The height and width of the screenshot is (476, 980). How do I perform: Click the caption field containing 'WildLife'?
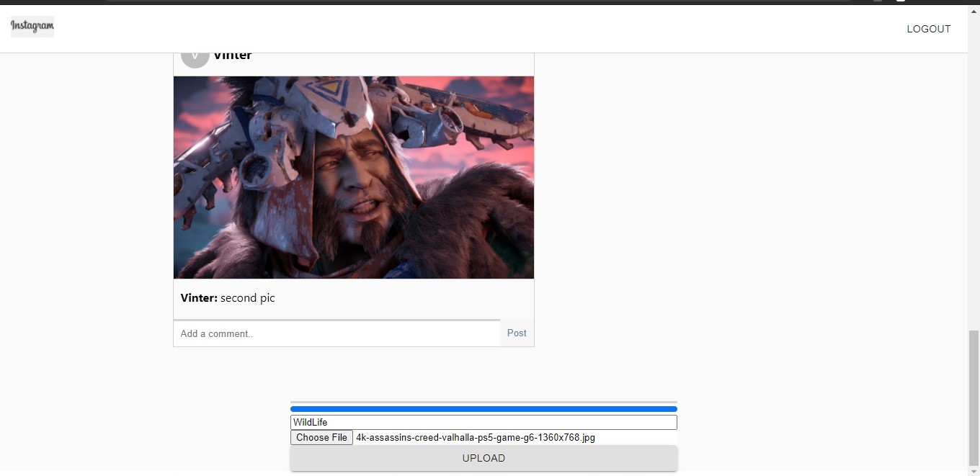click(484, 423)
